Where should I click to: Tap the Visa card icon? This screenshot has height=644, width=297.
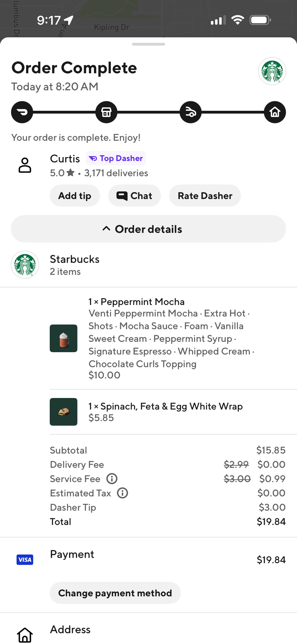25,560
